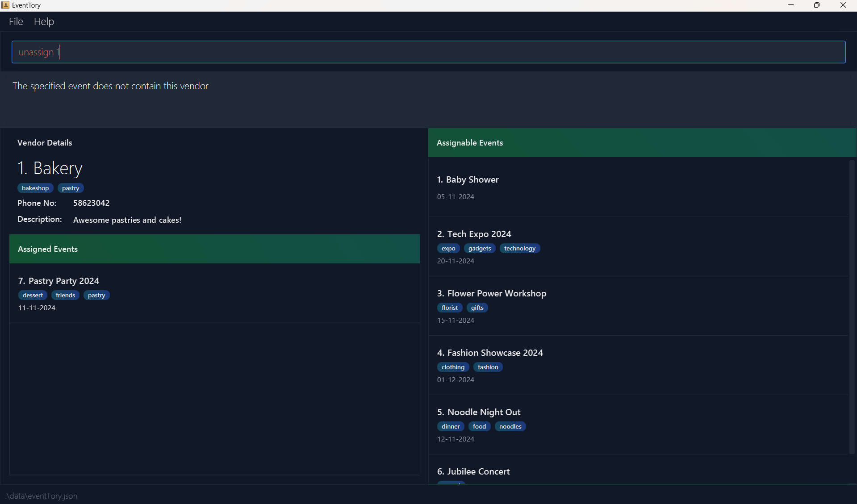Screen dimensions: 857x504
Task: Click the description Awesome pastries and cakes!
Action: click(127, 220)
